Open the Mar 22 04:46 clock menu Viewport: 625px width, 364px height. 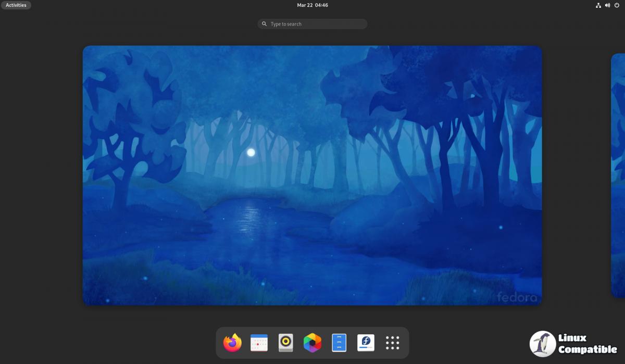click(x=312, y=5)
